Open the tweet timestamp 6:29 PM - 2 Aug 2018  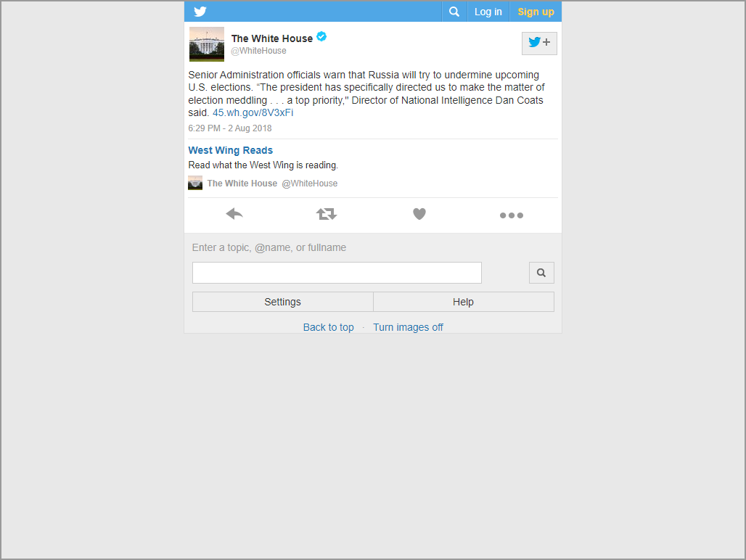pyautogui.click(x=230, y=128)
